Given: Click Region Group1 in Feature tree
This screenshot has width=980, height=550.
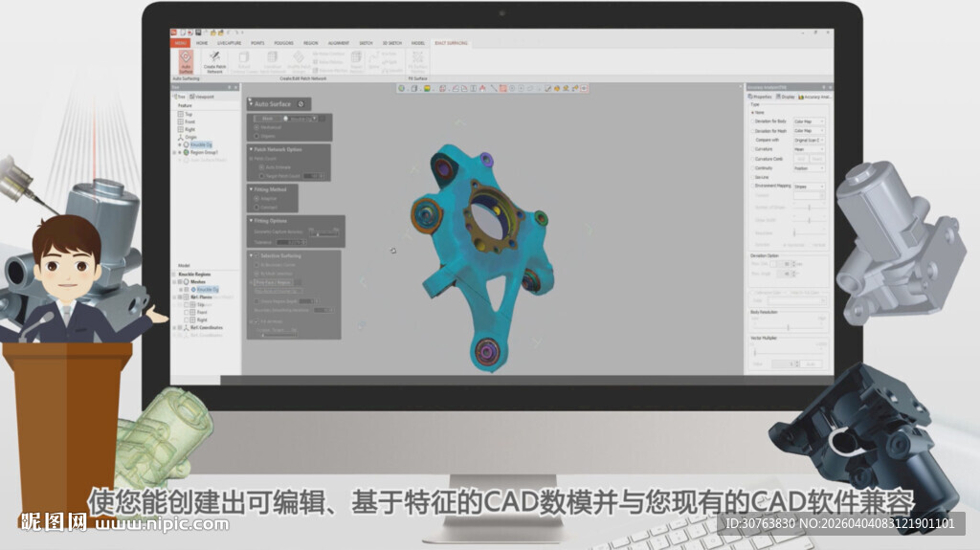Looking at the screenshot, I should (x=204, y=152).
